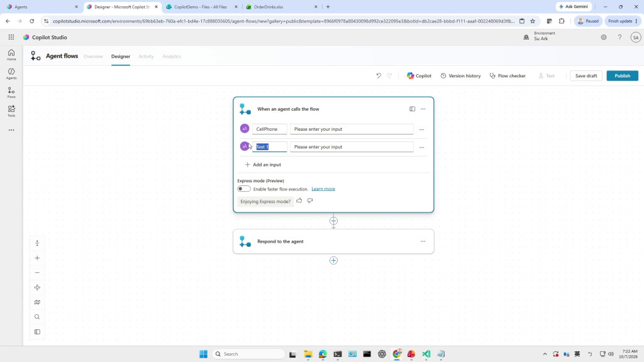Viewport: 644px width, 362px height.
Task: Open Tools in left sidebar
Action: (11, 111)
